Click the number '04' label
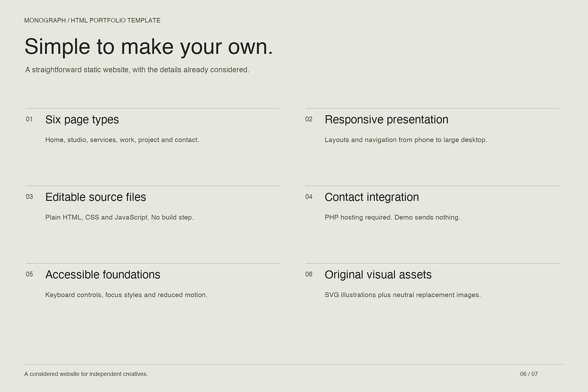Image resolution: width=588 pixels, height=392 pixels. [309, 196]
